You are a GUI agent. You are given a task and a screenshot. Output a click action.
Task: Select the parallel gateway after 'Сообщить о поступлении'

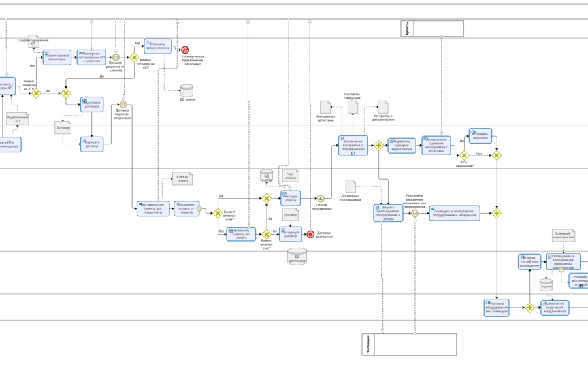pos(497,214)
